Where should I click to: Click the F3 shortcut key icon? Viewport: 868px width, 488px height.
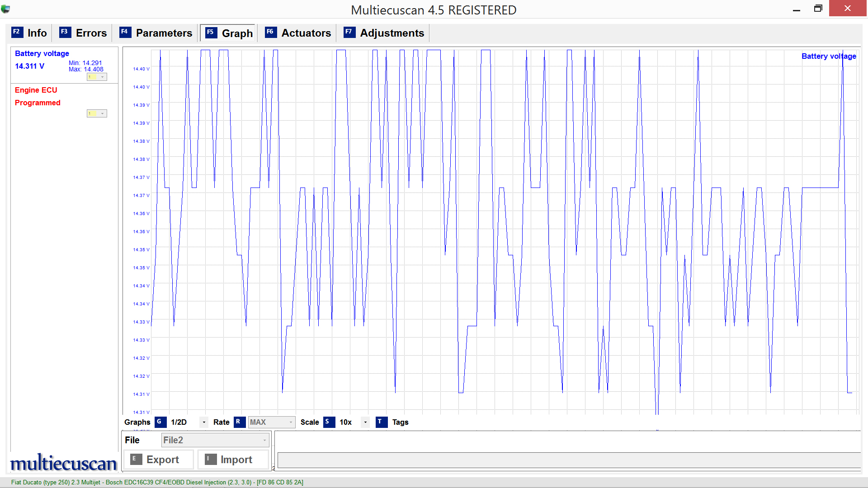tap(65, 32)
